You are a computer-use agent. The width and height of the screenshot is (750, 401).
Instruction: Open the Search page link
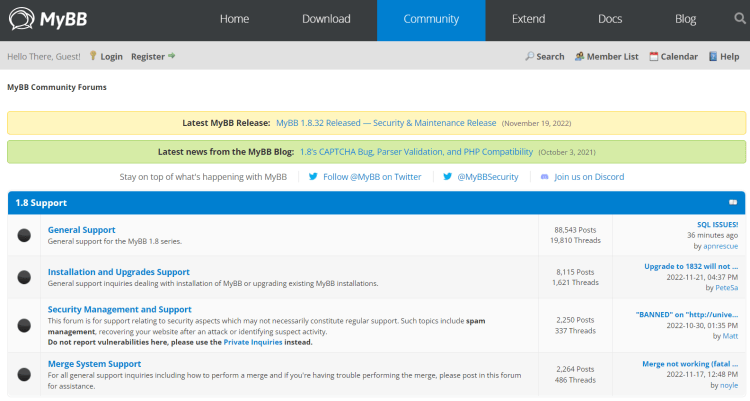(550, 56)
